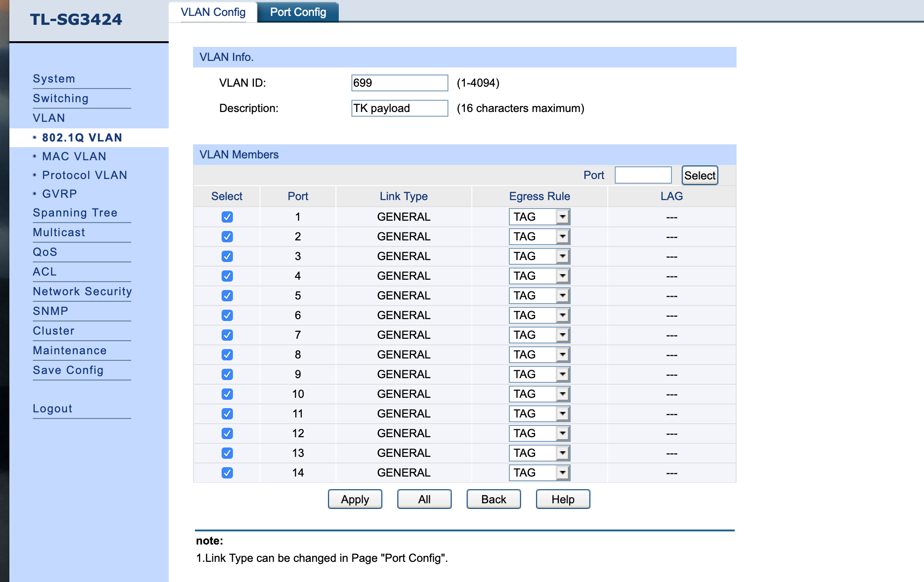Open Egress Rule dropdown for port 5
This screenshot has height=582, width=924.
pos(539,296)
